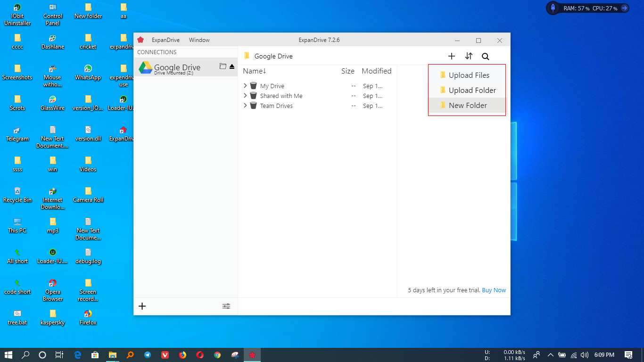The height and width of the screenshot is (362, 644).
Task: Click the Buy Now link
Action: 494,290
